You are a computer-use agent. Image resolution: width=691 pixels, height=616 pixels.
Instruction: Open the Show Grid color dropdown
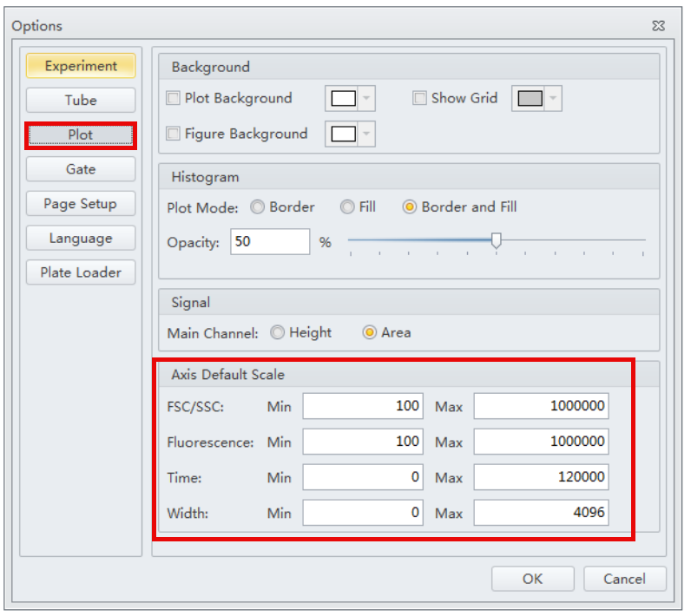click(553, 99)
